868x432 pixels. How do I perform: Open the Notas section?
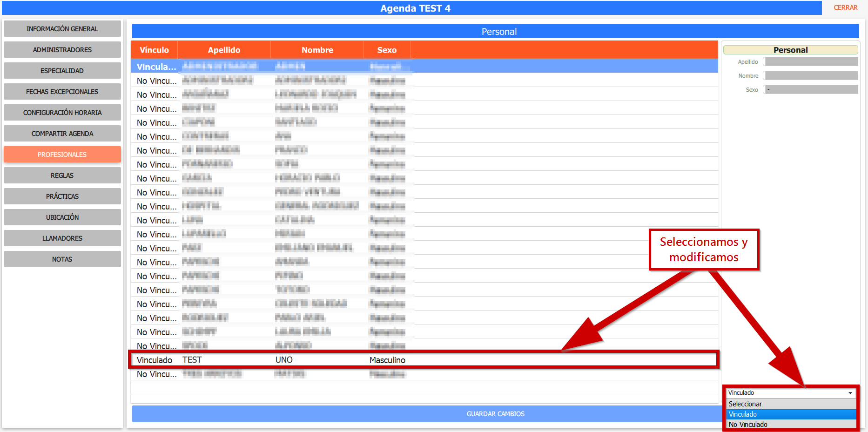(62, 259)
